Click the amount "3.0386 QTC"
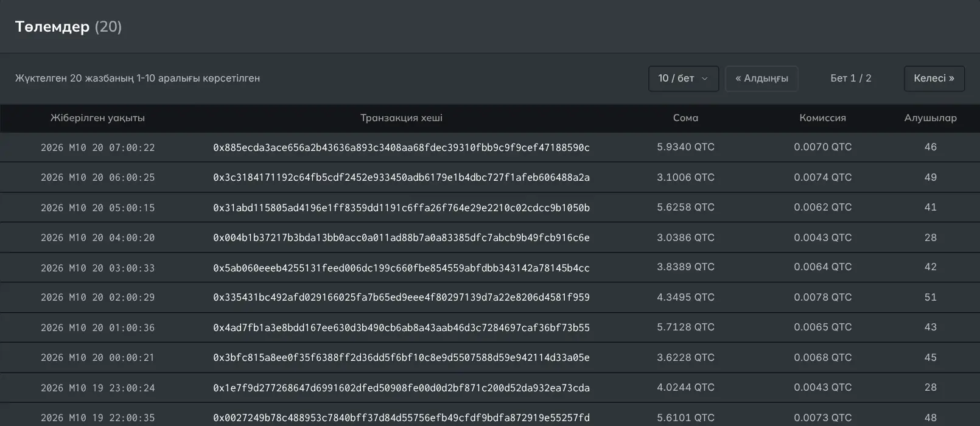980x426 pixels. tap(686, 238)
